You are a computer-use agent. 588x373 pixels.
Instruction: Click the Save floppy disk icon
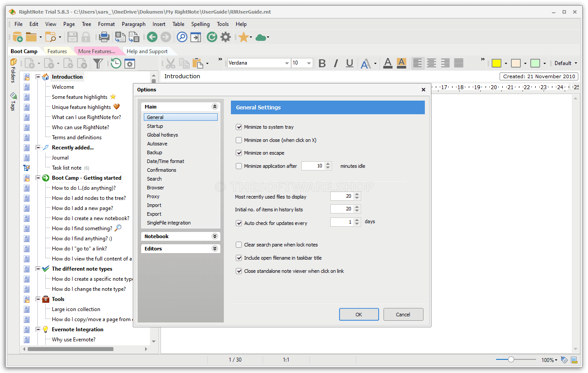72,37
